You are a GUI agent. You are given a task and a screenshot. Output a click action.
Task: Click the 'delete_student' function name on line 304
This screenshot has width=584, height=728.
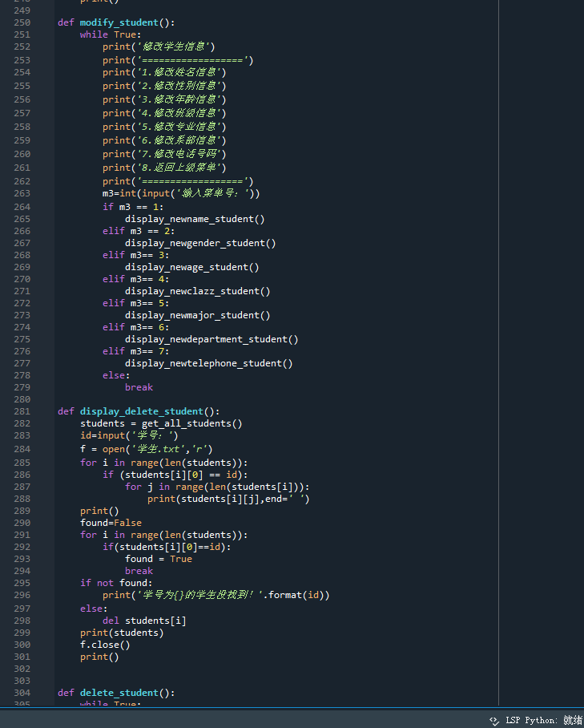coord(119,693)
